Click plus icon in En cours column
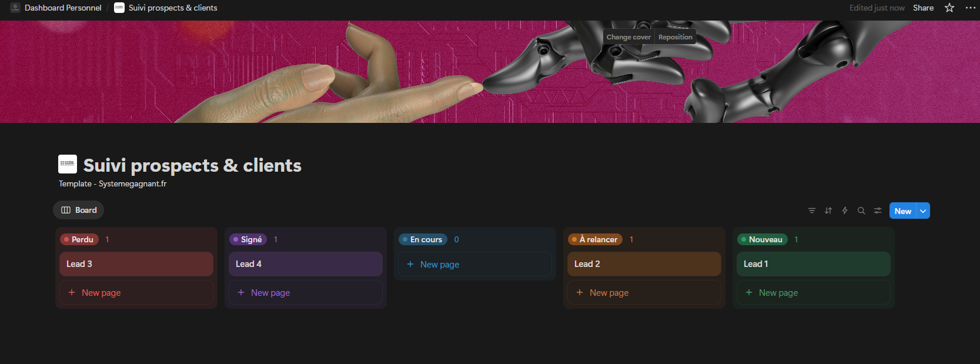The height and width of the screenshot is (364, 980). (x=410, y=264)
